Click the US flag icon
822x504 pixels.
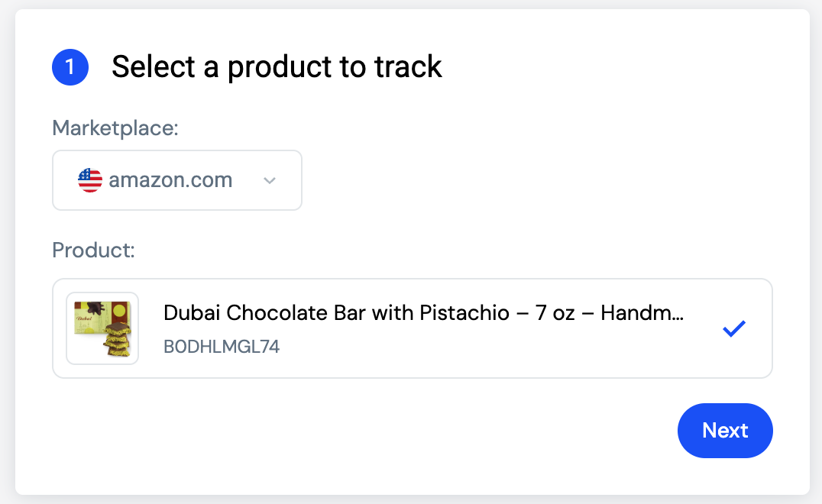pyautogui.click(x=90, y=180)
